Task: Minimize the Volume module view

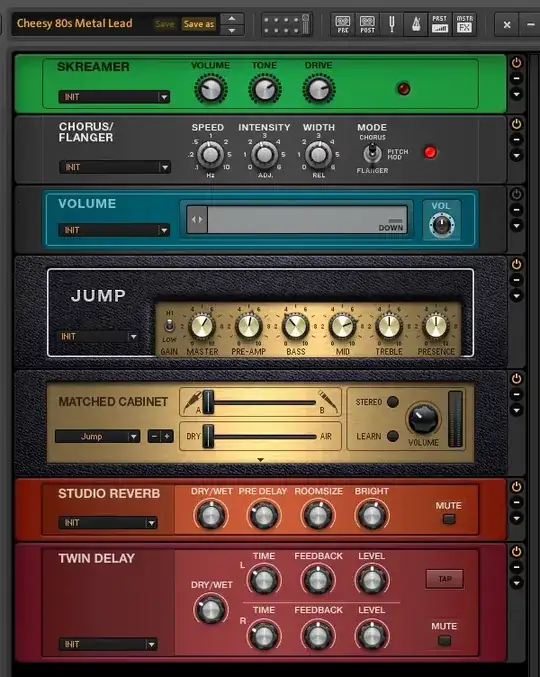Action: [x=516, y=210]
